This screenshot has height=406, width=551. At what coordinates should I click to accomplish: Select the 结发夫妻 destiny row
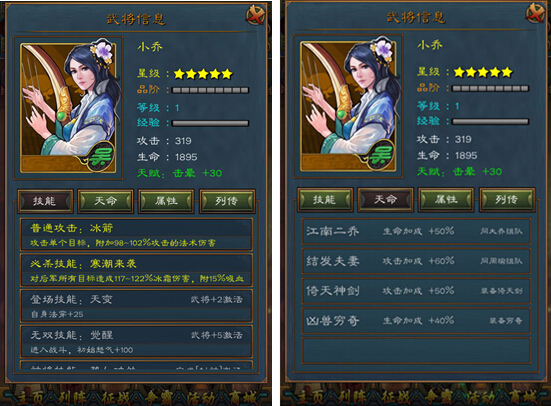[416, 261]
